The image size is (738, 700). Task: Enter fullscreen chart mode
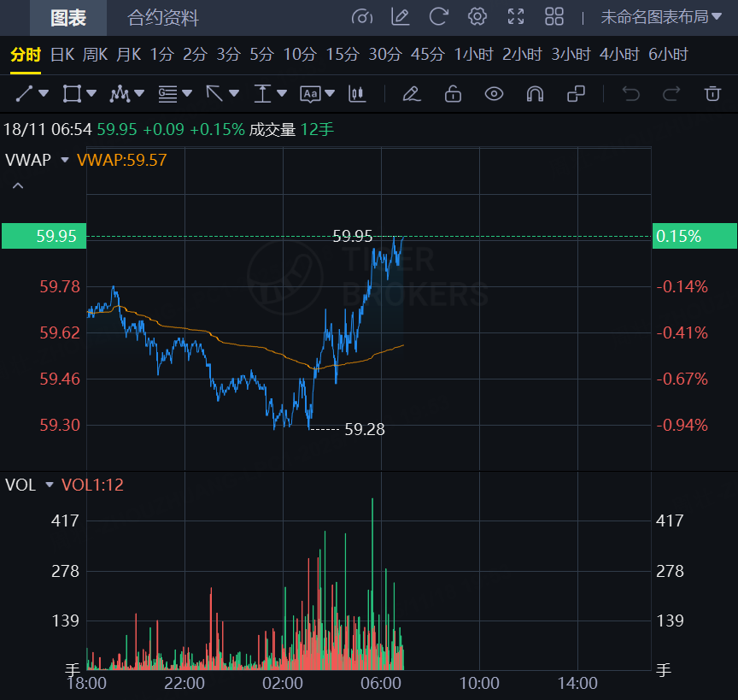[516, 17]
